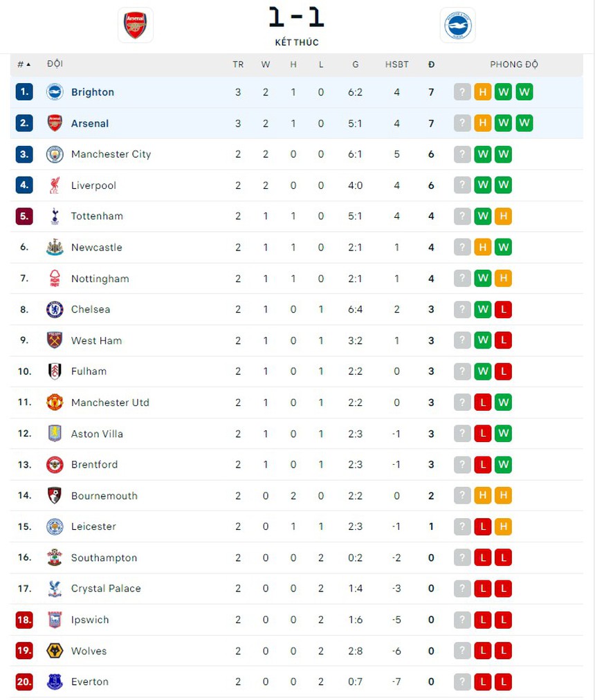Click the Everton badge in the bottom row
Viewport: 595px width, 700px height.
point(55,682)
